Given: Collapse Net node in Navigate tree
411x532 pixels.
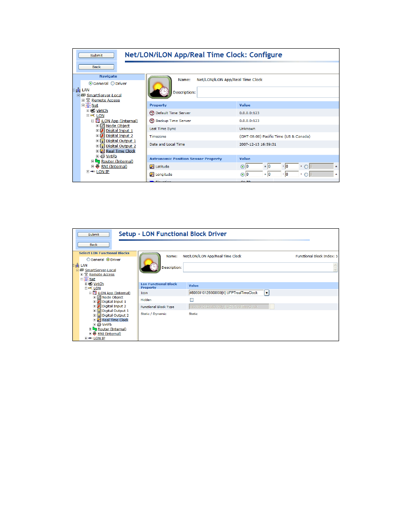Looking at the screenshot, I should [83, 105].
